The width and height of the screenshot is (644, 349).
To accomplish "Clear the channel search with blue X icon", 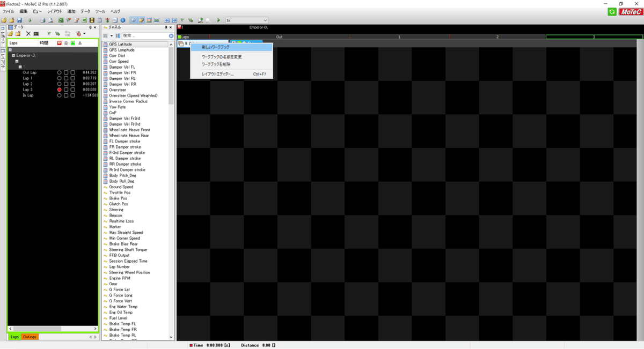I will (171, 35).
